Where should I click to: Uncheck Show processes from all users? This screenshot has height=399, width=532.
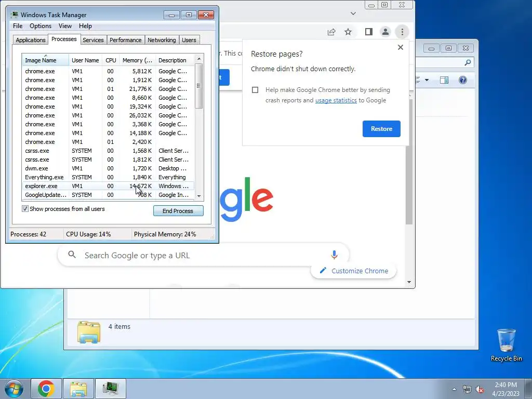pos(25,209)
